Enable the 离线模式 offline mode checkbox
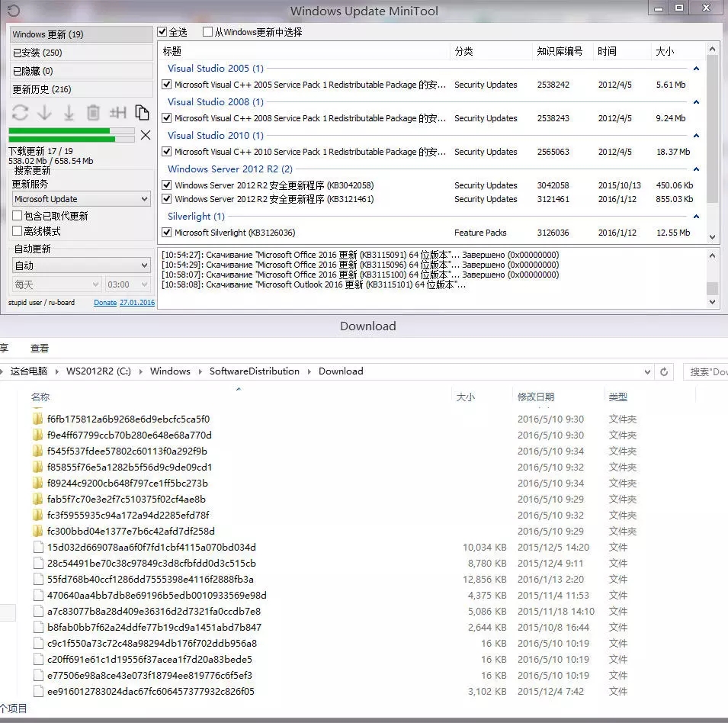 coord(18,231)
